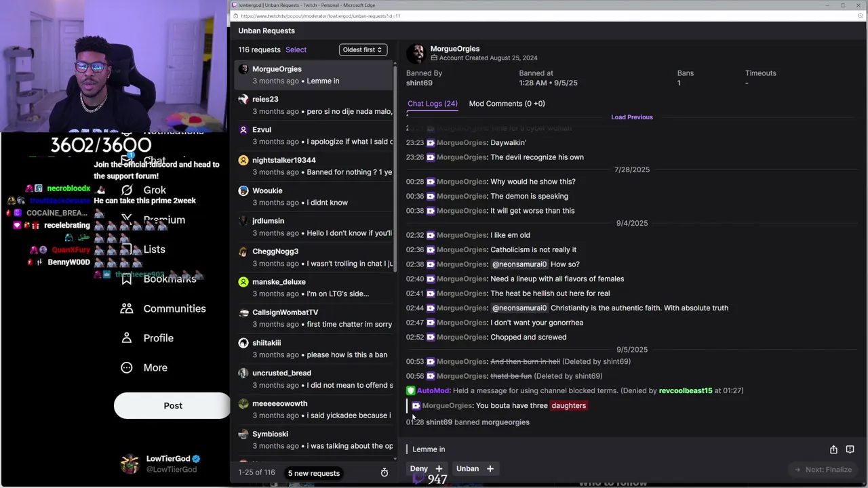This screenshot has width=868, height=488.
Task: Select the Symbioski unban request
Action: (314, 440)
